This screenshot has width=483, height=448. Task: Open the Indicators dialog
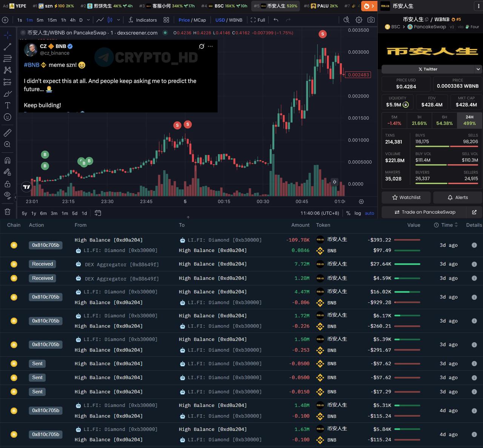pos(143,20)
